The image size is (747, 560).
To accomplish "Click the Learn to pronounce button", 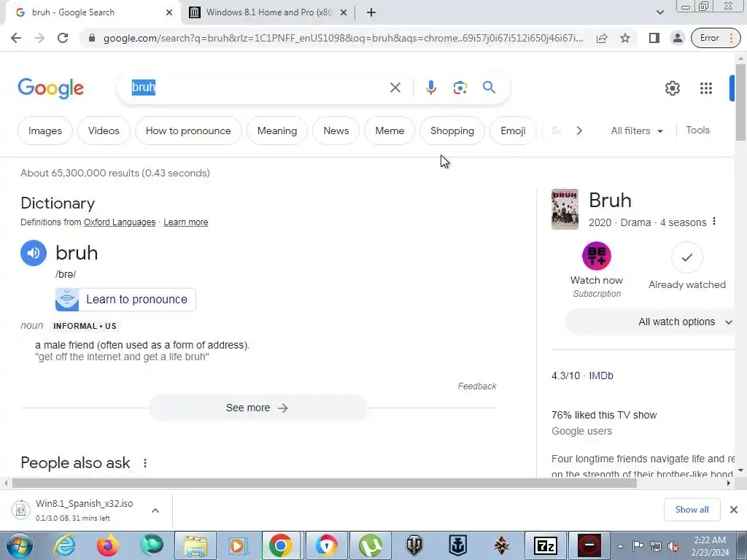I will point(125,300).
